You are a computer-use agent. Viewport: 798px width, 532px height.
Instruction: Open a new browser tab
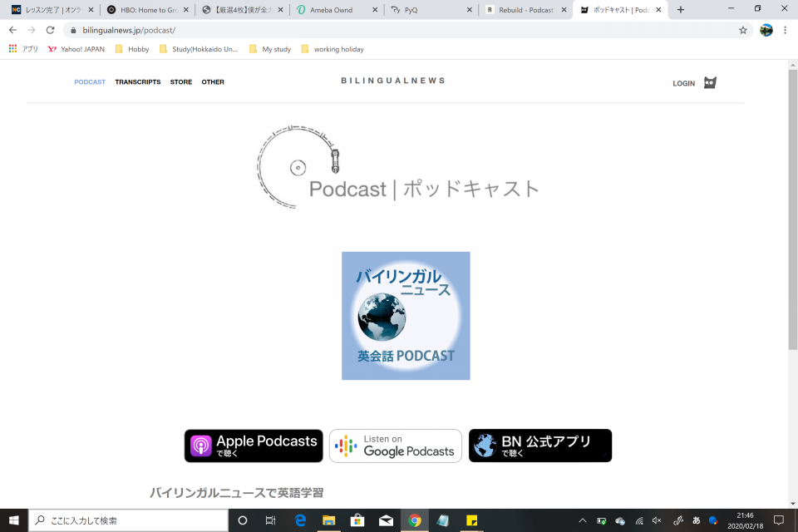(681, 10)
